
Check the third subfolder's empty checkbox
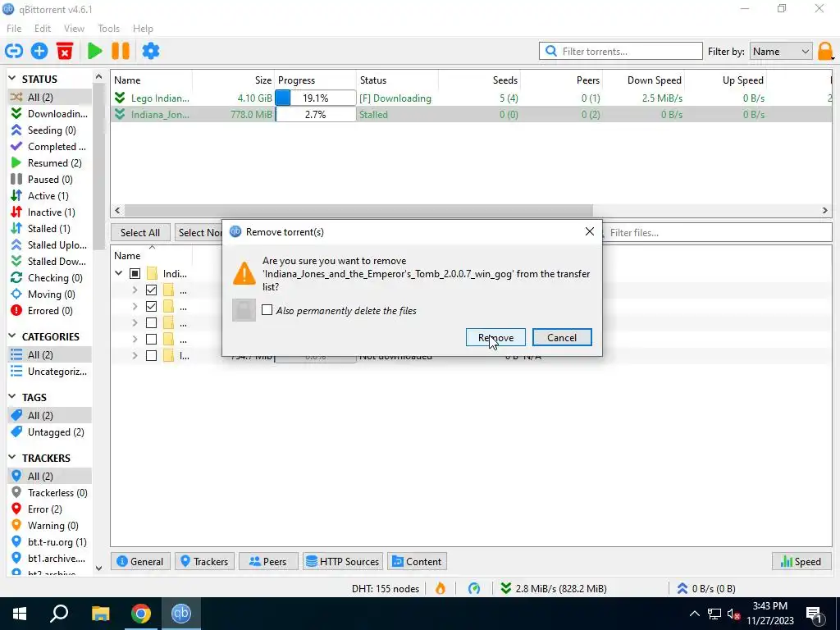[x=152, y=323]
